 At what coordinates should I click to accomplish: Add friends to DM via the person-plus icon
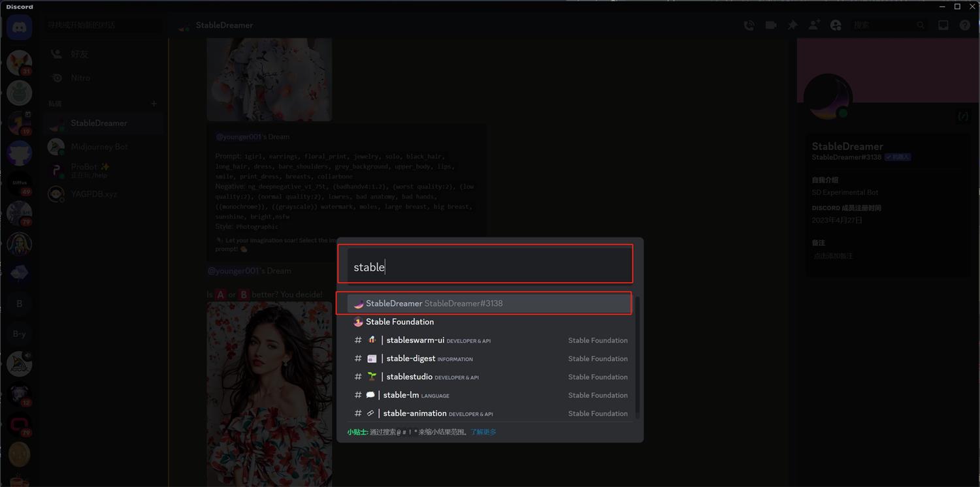814,25
